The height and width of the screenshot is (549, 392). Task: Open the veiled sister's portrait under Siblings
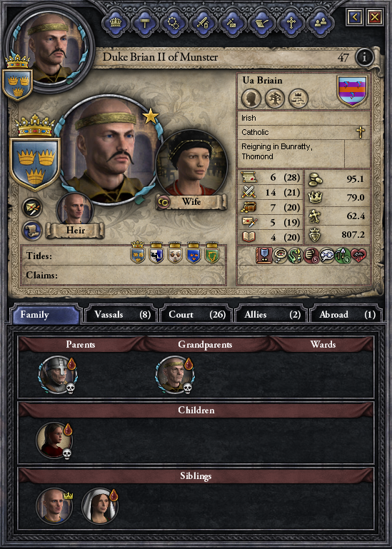(x=100, y=506)
